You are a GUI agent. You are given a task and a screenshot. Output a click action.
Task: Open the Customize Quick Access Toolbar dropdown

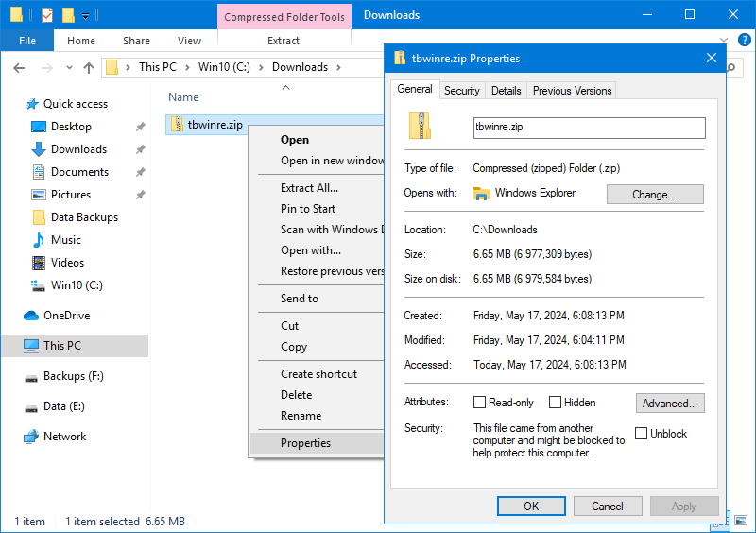(x=85, y=16)
